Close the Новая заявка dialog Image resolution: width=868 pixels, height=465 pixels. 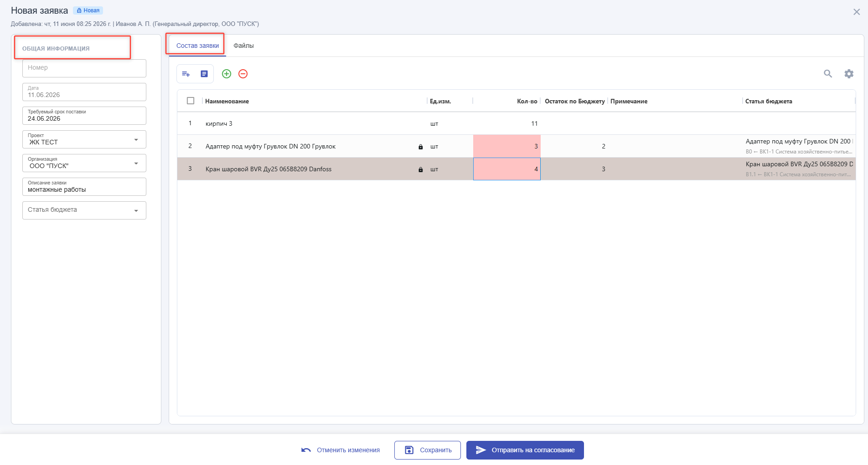(857, 12)
